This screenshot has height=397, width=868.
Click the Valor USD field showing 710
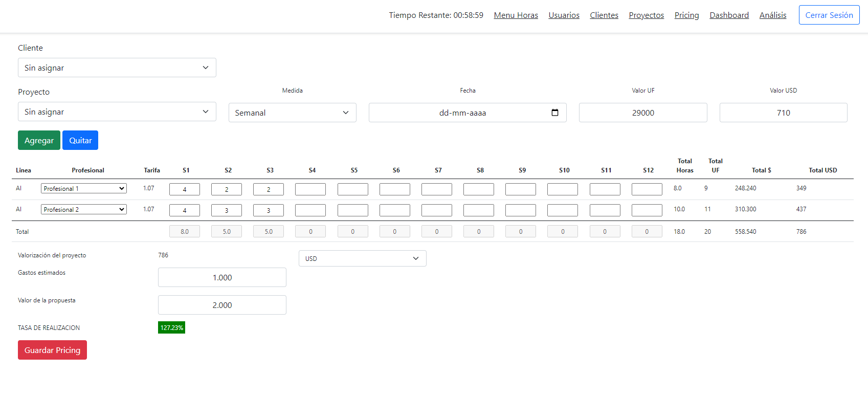click(784, 113)
